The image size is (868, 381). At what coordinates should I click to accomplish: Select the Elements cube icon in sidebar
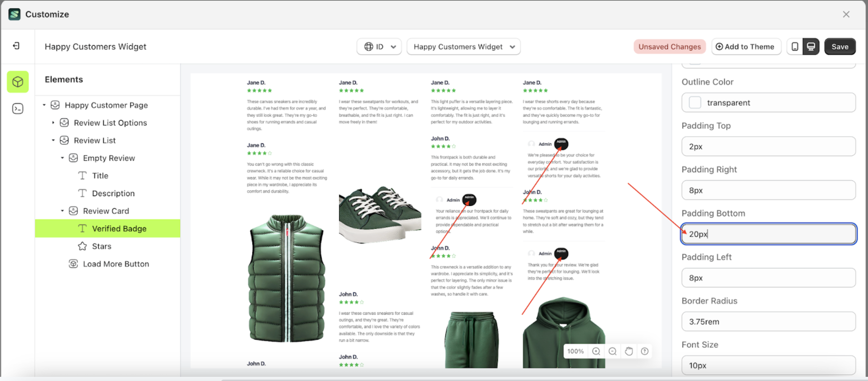click(x=17, y=82)
